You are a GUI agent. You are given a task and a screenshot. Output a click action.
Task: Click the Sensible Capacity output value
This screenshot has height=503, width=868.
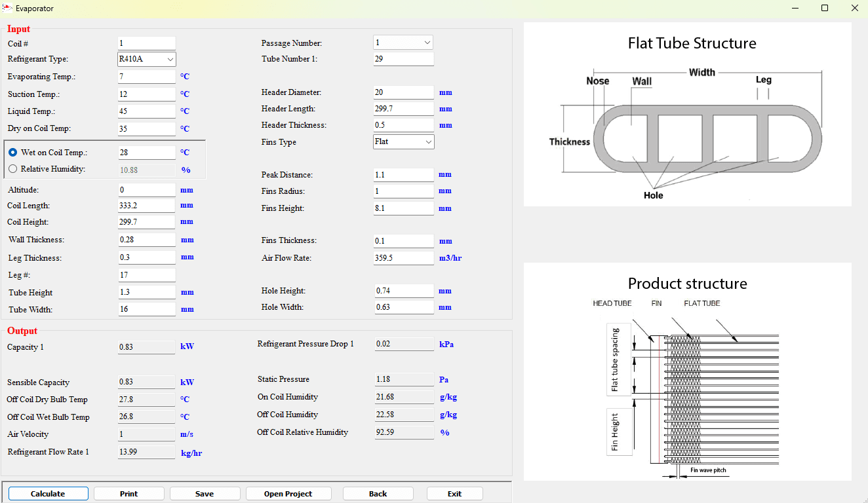point(147,382)
